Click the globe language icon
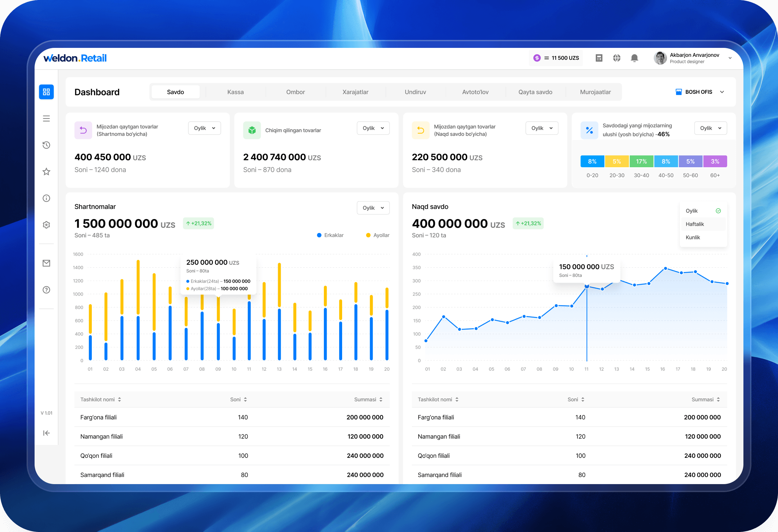 tap(617, 58)
